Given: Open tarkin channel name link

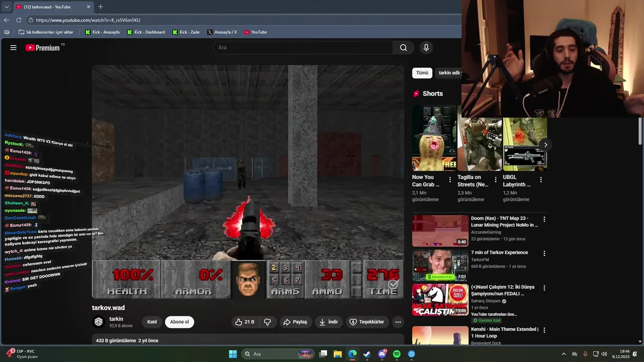Looking at the screenshot, I should click(x=116, y=319).
